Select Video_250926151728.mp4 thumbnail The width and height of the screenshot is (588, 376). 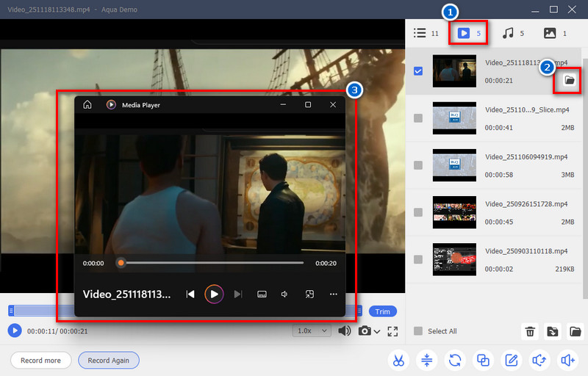click(454, 212)
